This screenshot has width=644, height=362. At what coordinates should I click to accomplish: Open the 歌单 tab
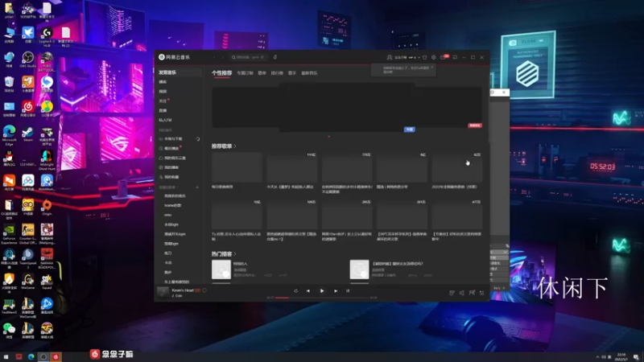click(262, 73)
